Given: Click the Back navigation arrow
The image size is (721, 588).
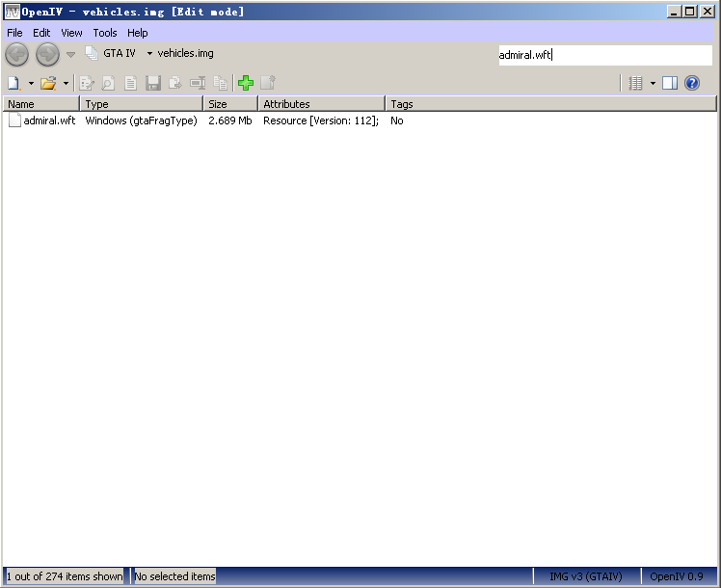Looking at the screenshot, I should point(17,55).
